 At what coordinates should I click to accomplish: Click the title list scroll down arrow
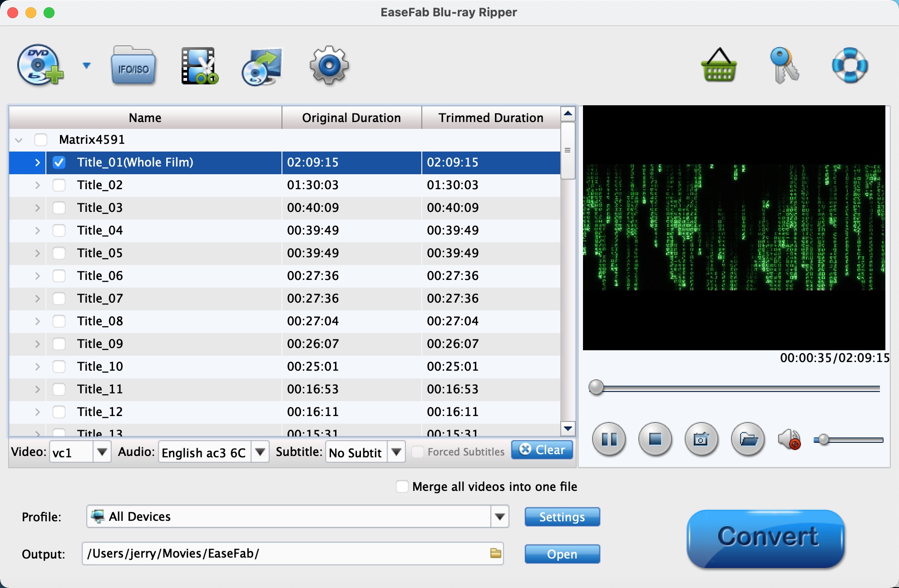[x=568, y=428]
